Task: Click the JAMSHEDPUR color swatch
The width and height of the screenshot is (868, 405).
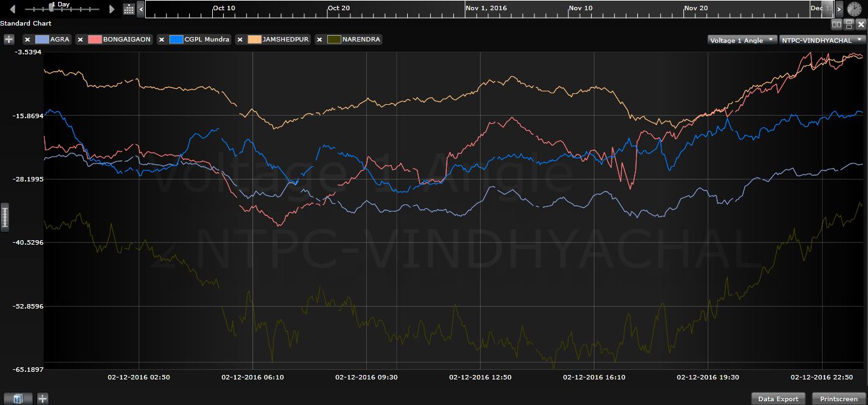Action: pyautogui.click(x=255, y=40)
